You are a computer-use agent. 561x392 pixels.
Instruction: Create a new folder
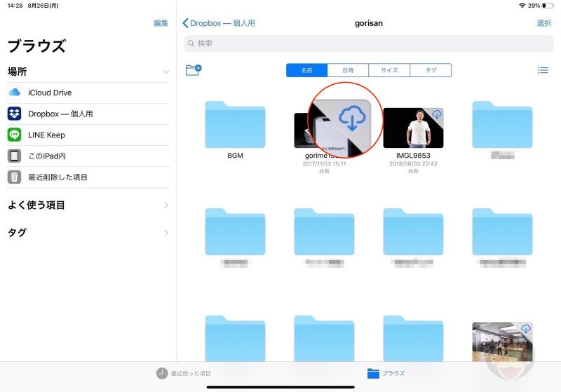[x=194, y=69]
